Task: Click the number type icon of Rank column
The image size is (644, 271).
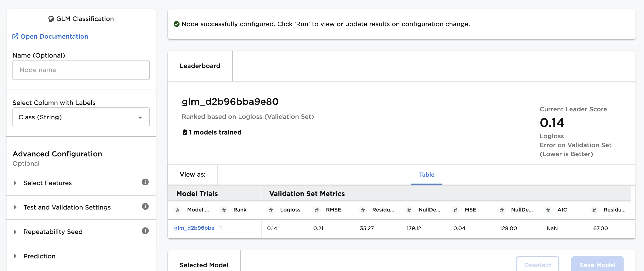Action: [x=224, y=210]
